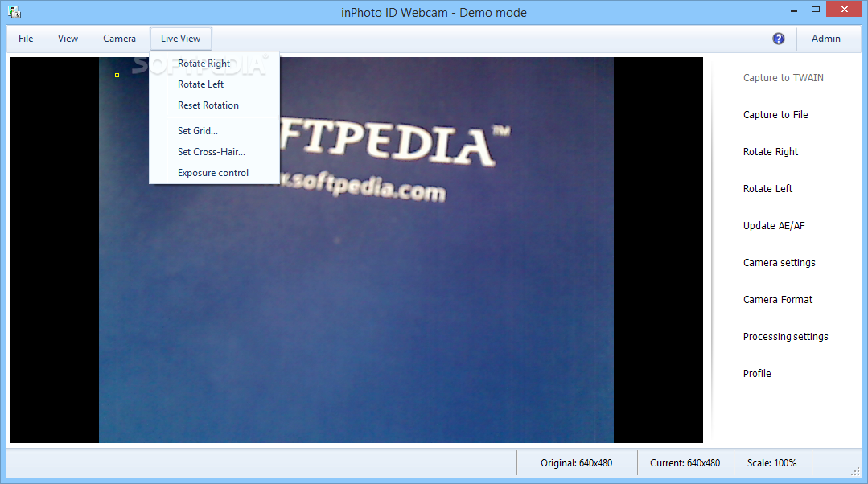Select Reset Rotation menu entry
The height and width of the screenshot is (484, 868).
208,105
